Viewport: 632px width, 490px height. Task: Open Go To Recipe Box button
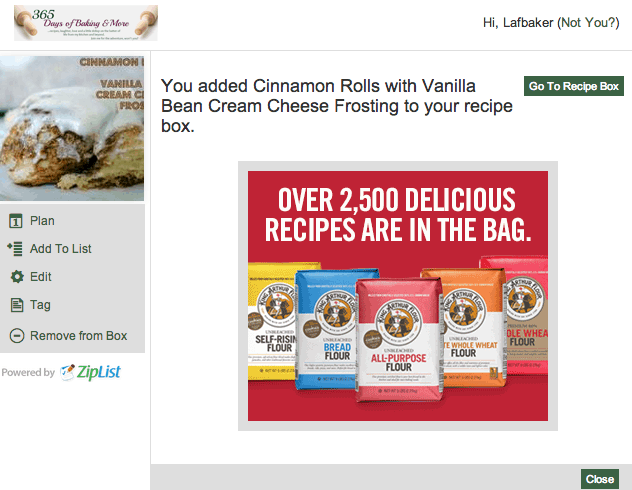pyautogui.click(x=574, y=86)
